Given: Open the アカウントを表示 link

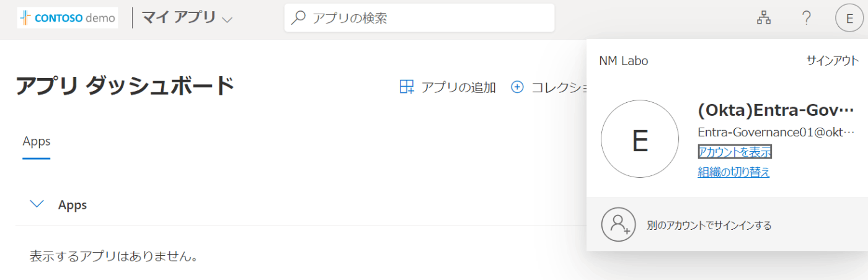Looking at the screenshot, I should (x=735, y=152).
